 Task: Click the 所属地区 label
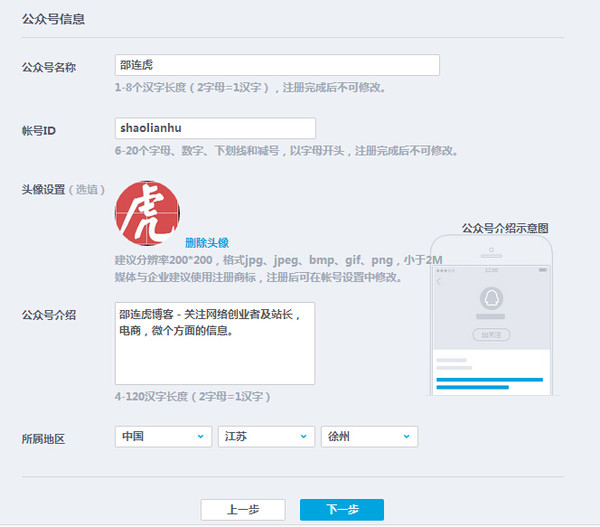coord(43,439)
